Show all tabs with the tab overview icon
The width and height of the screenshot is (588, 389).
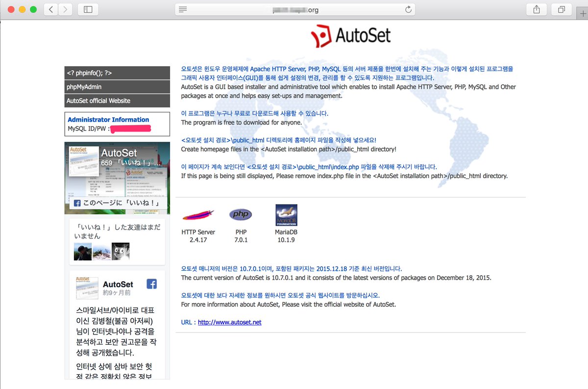click(x=561, y=9)
